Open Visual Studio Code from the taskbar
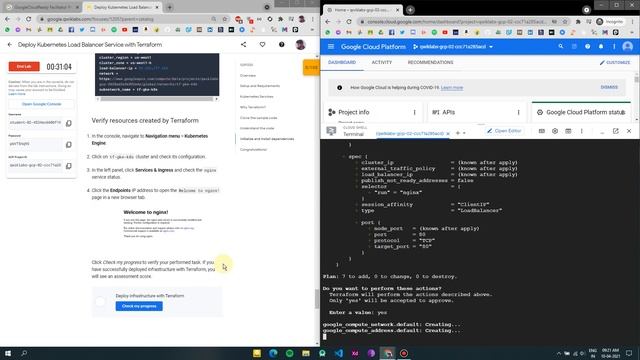This screenshot has width=640, height=360. click(338, 353)
